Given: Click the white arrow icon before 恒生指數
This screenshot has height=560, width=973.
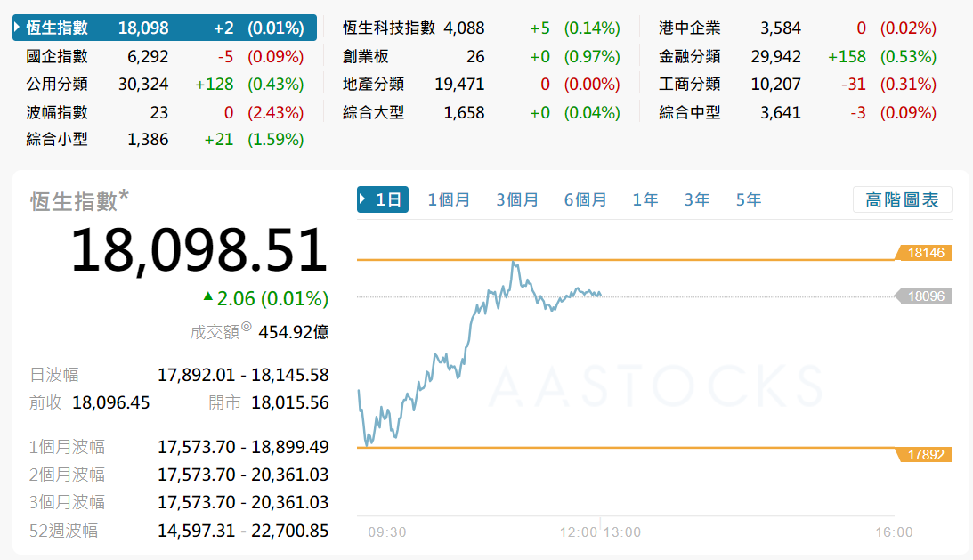Looking at the screenshot, I should point(18,28).
